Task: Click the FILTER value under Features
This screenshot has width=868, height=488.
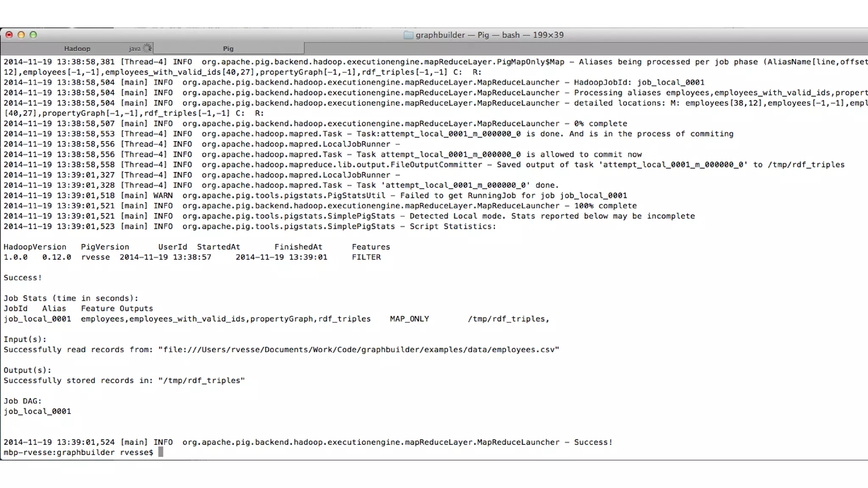Action: (x=366, y=257)
